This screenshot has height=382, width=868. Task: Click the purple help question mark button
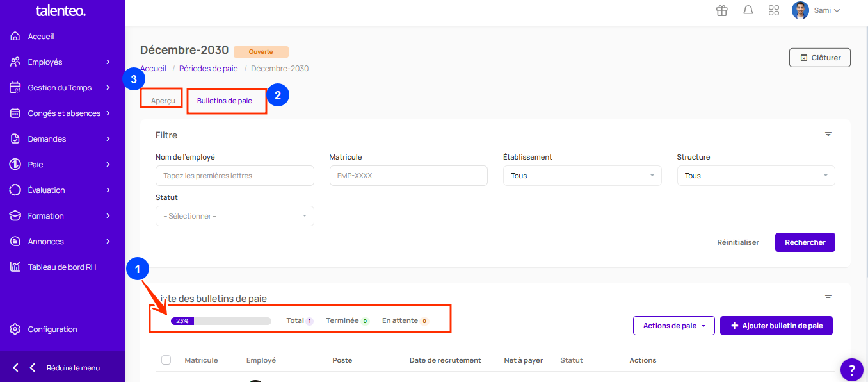point(851,370)
